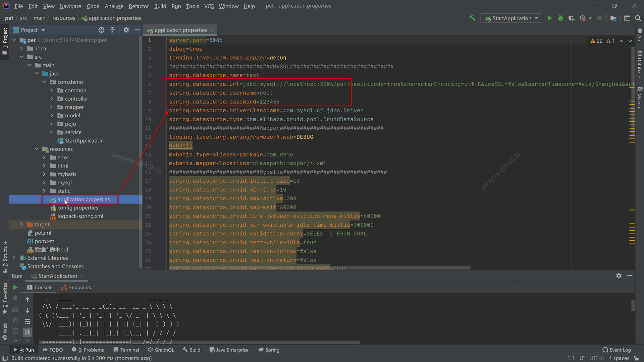The width and height of the screenshot is (644, 362).
Task: Open the Terminal tool window
Action: [126, 350]
